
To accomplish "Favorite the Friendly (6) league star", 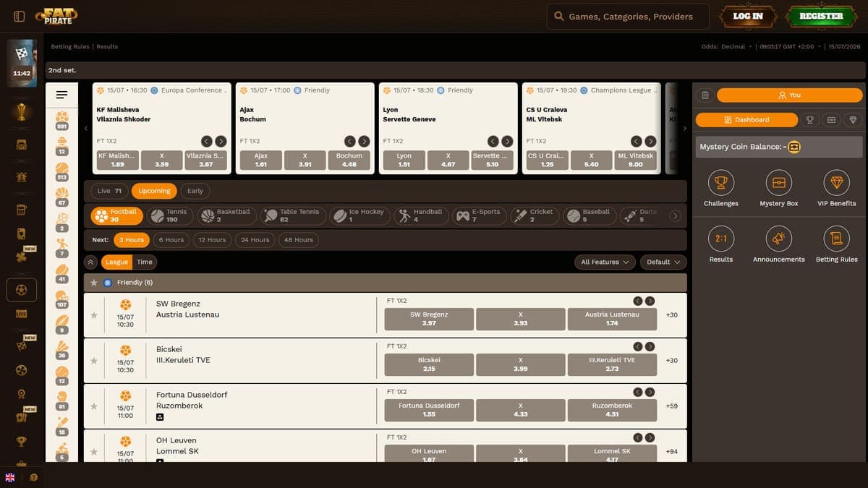I will click(x=93, y=283).
